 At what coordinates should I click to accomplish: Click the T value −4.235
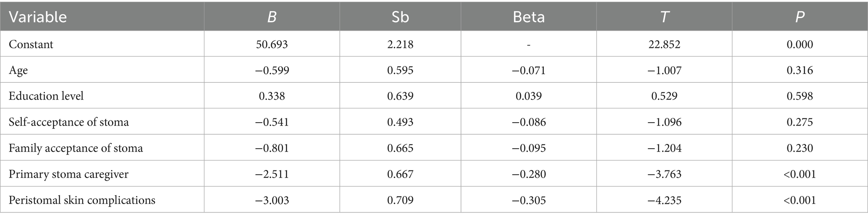click(x=664, y=200)
